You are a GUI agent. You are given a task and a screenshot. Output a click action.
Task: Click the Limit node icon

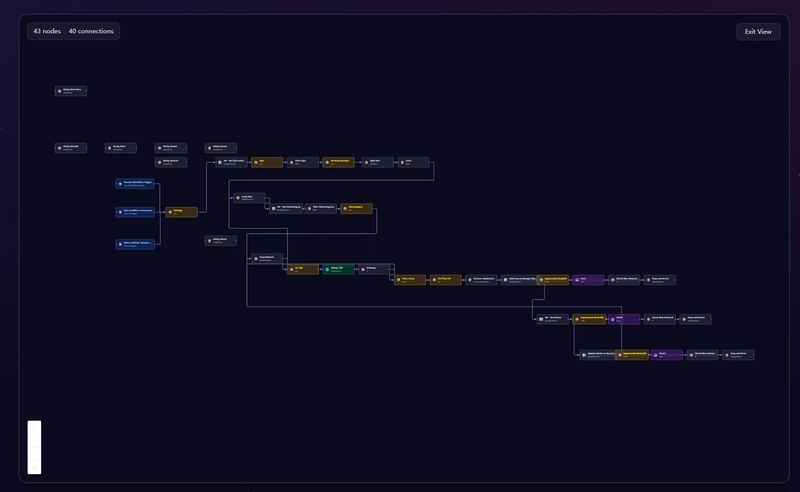(x=400, y=161)
